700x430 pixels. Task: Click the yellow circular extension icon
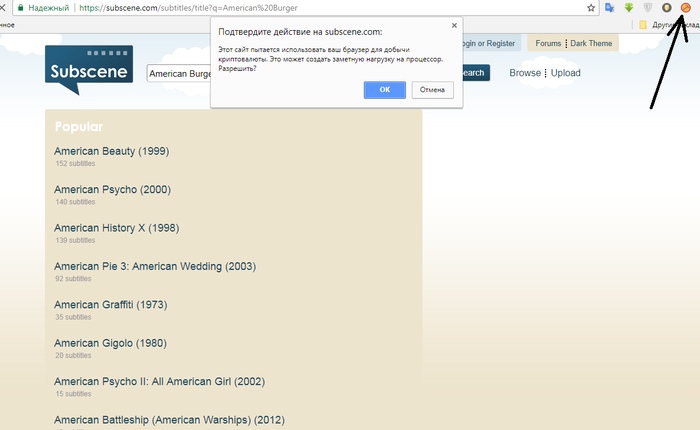(x=667, y=8)
